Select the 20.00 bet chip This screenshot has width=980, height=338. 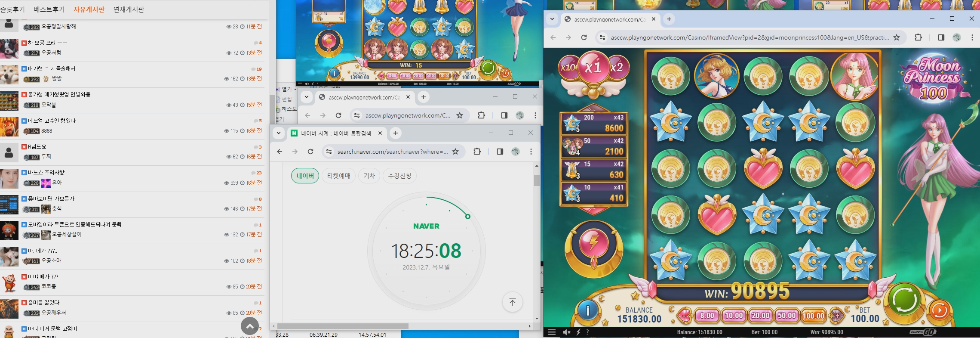pos(760,316)
